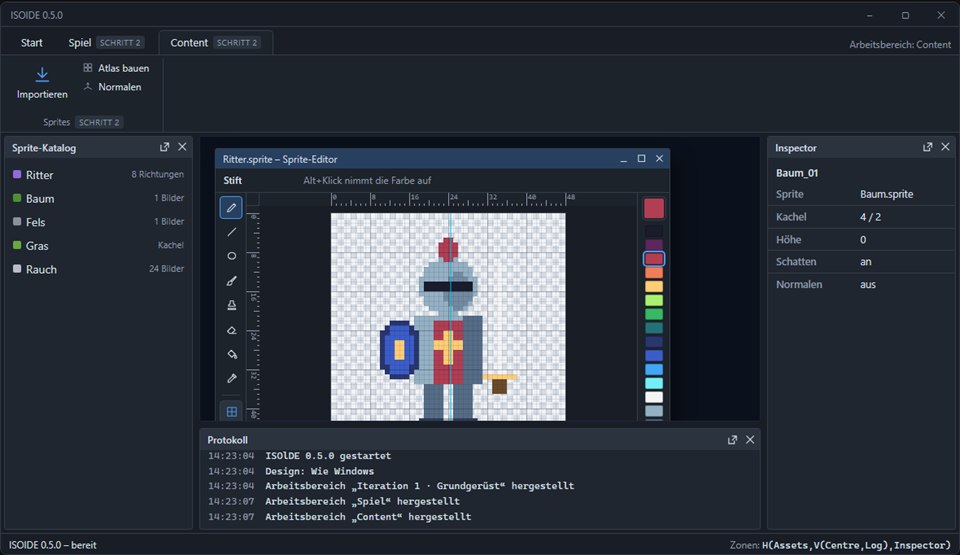Image resolution: width=960 pixels, height=555 pixels.
Task: Click the Importieren label in the ribbon
Action: point(42,94)
